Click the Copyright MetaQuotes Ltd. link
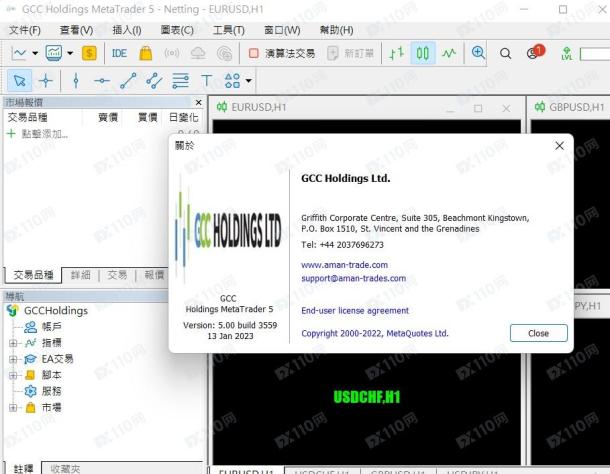Image resolution: width=610 pixels, height=474 pixels. [375, 333]
